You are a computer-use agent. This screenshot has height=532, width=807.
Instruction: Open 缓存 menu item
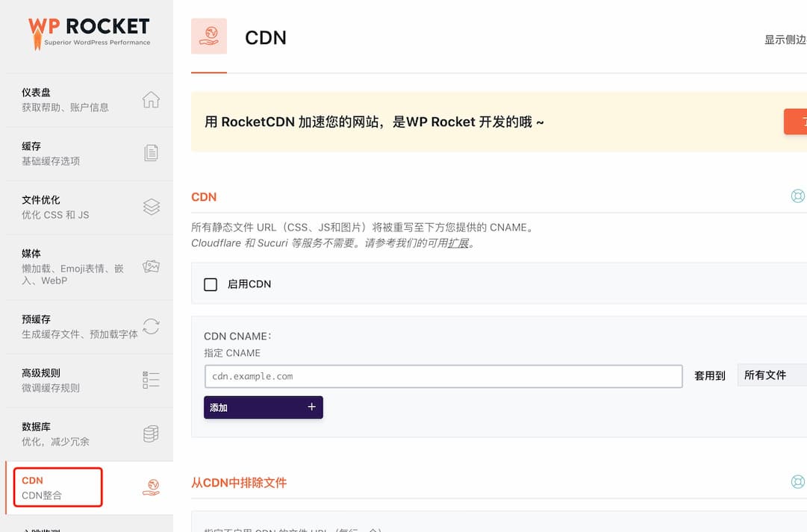(90, 153)
